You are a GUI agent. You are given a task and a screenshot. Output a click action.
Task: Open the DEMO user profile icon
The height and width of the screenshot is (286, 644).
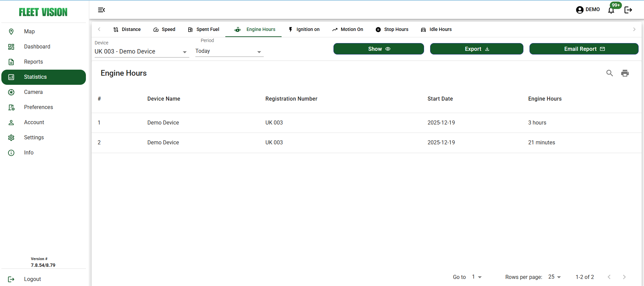pos(580,10)
